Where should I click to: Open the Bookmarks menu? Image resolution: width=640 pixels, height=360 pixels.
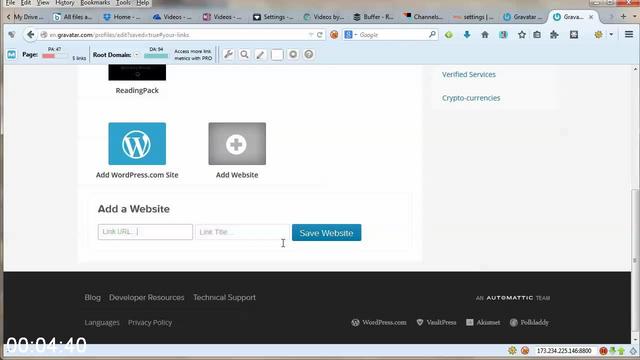click(x=95, y=3)
